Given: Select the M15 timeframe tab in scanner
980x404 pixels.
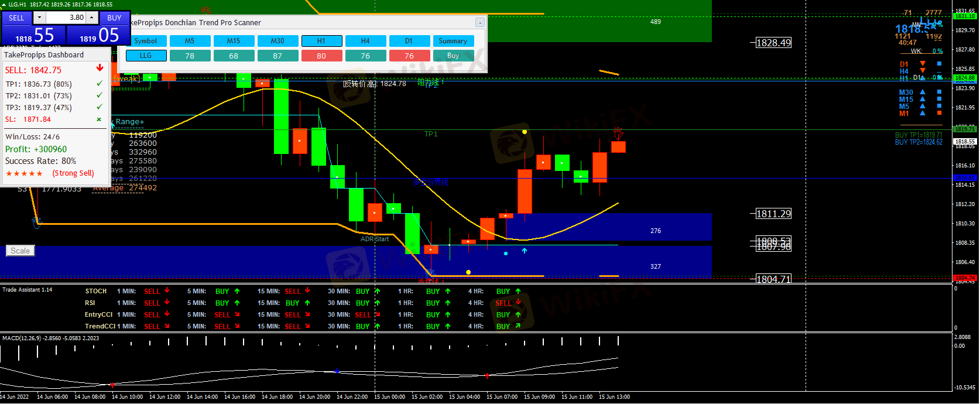Looking at the screenshot, I should (x=234, y=41).
